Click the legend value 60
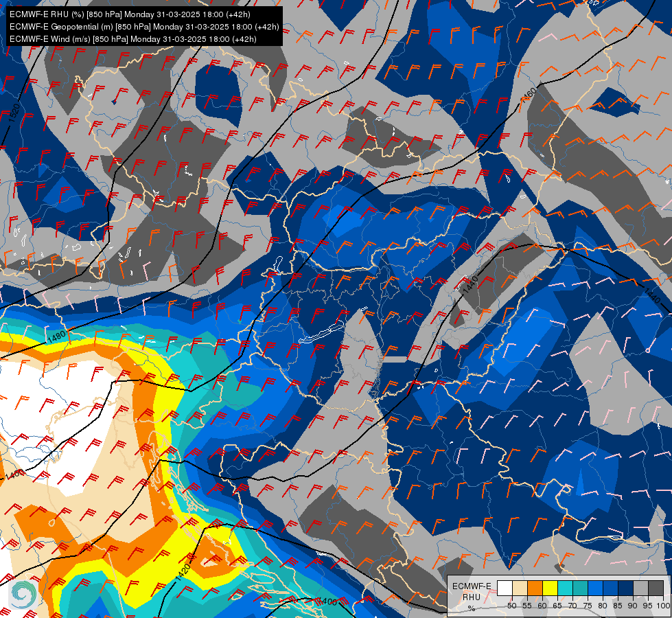This screenshot has width=672, height=618. pos(542,606)
